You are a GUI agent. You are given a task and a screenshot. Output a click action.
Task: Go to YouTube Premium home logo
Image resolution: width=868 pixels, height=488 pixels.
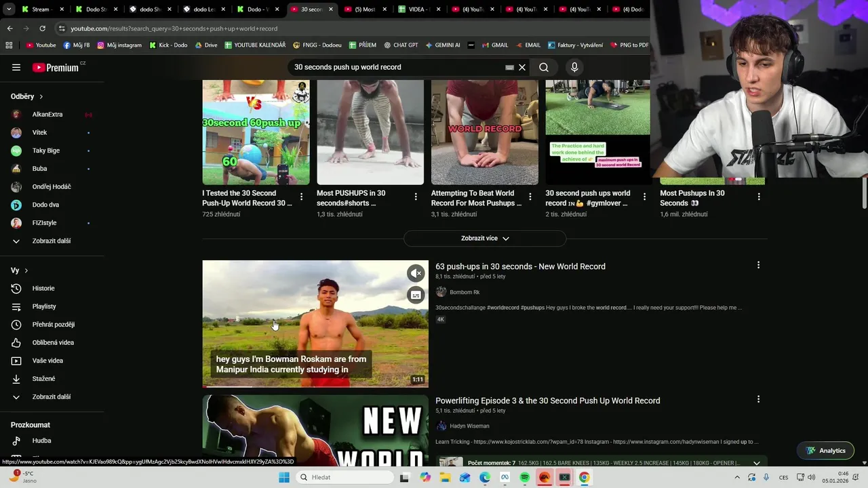tap(56, 67)
